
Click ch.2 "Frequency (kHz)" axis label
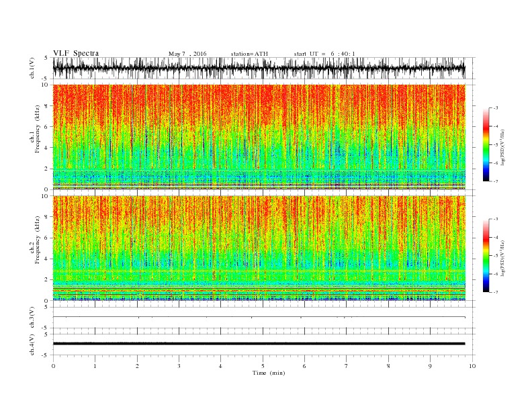38,240
